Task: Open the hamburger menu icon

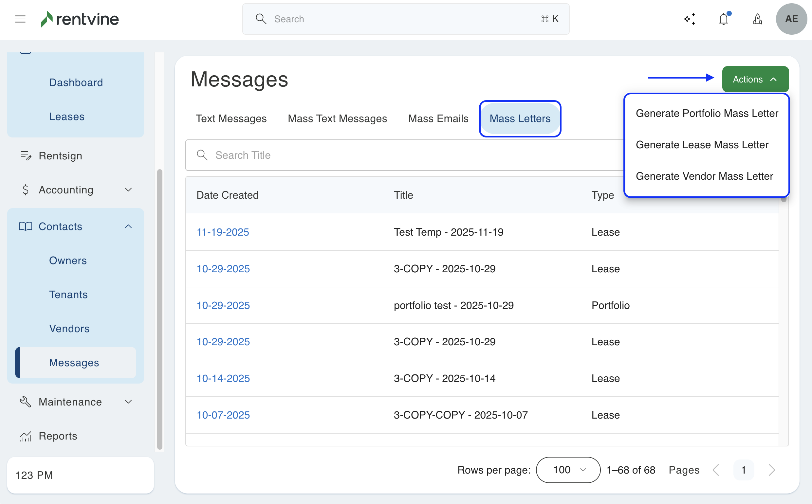Action: click(20, 19)
